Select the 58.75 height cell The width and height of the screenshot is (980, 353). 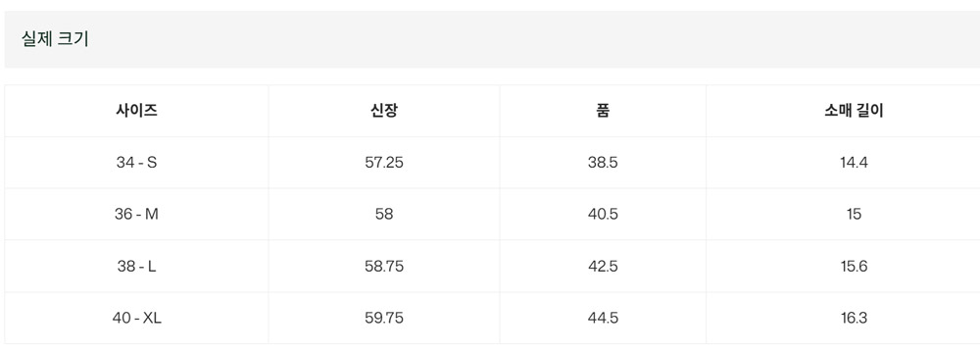(x=384, y=266)
